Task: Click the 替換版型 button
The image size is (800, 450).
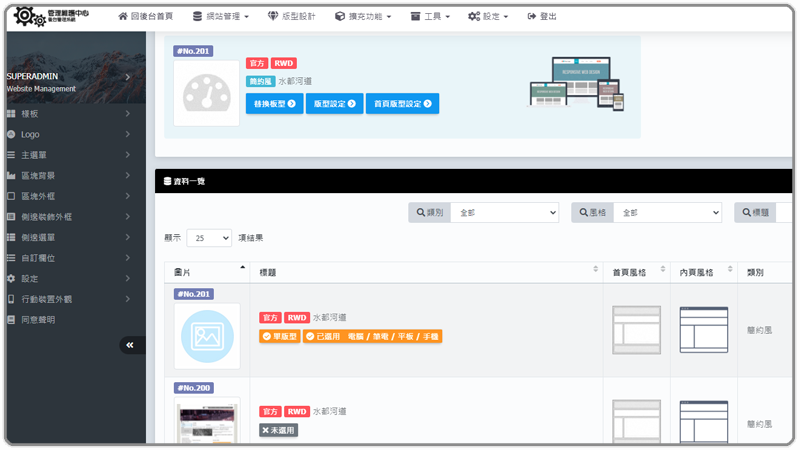Action: 274,103
